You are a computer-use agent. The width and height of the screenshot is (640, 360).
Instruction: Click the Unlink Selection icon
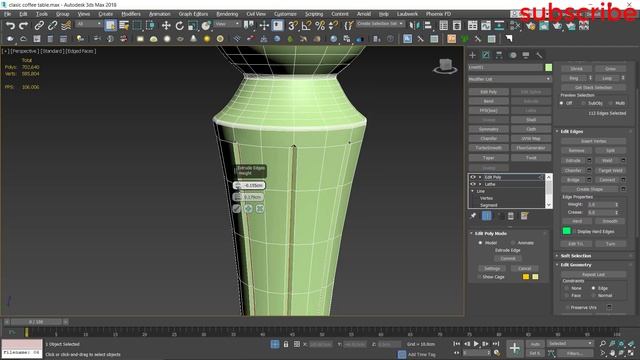click(x=52, y=26)
